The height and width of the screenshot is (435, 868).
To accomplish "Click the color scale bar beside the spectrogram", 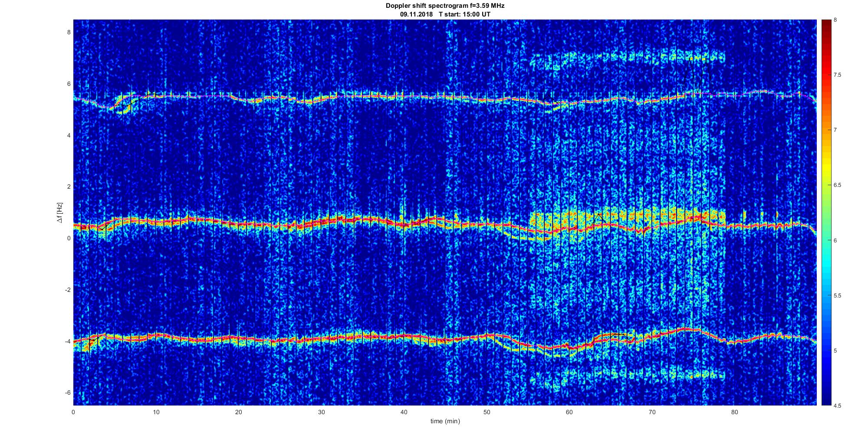I will pyautogui.click(x=826, y=213).
